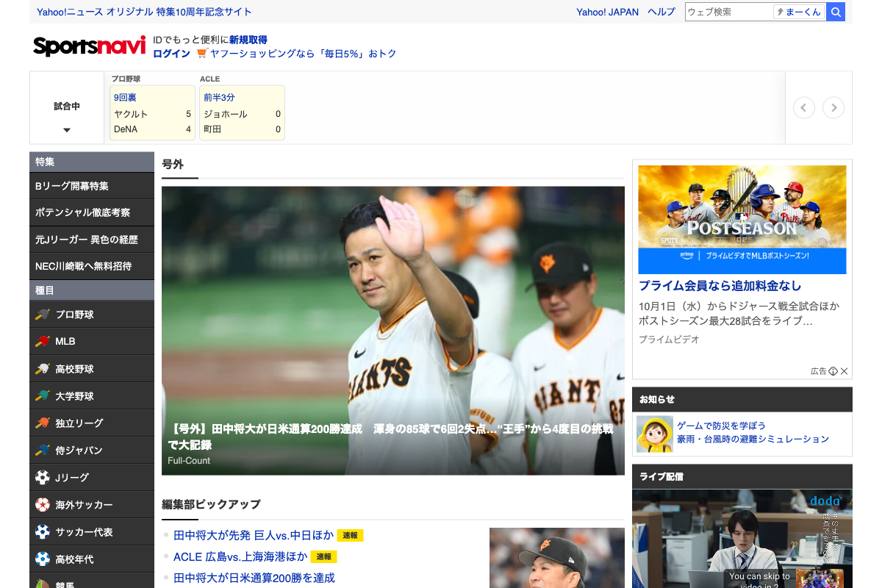Open プロ野球 via its sidebar bat icon
This screenshot has height=588, width=882.
pos(43,315)
